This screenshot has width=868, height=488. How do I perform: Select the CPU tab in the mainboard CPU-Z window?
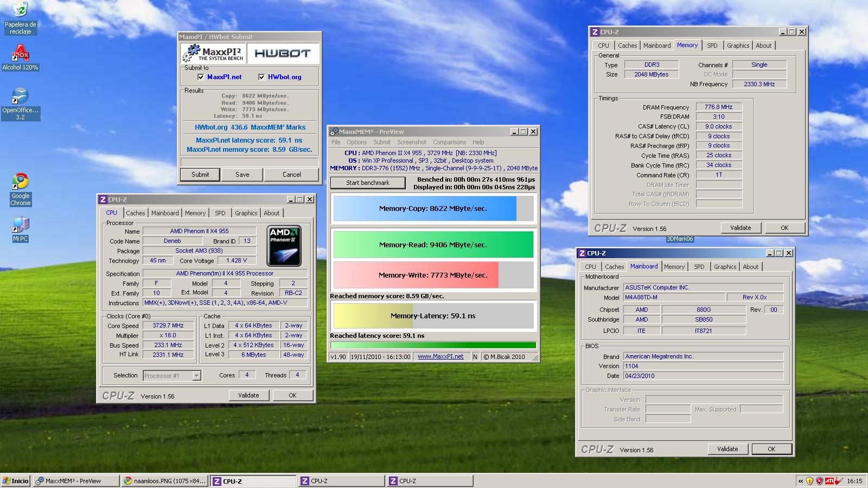[590, 267]
